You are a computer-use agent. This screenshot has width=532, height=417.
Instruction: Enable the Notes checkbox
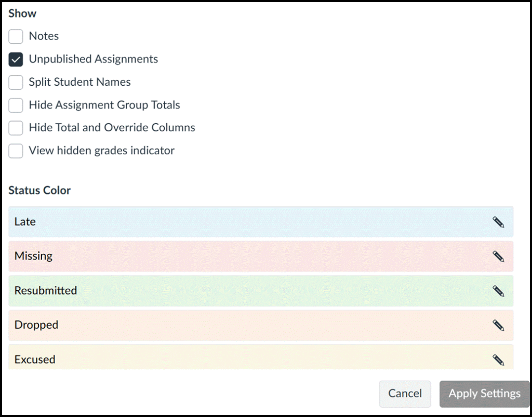pyautogui.click(x=16, y=36)
